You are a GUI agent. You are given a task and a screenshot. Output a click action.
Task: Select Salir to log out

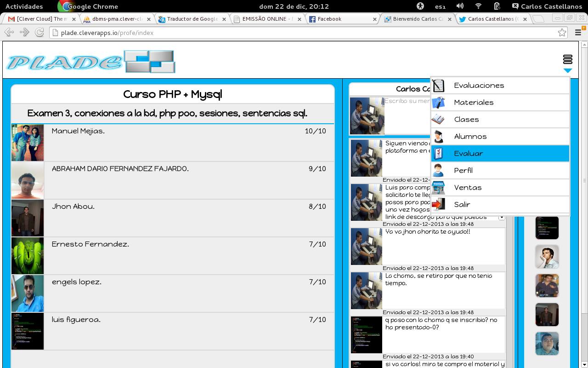500,204
